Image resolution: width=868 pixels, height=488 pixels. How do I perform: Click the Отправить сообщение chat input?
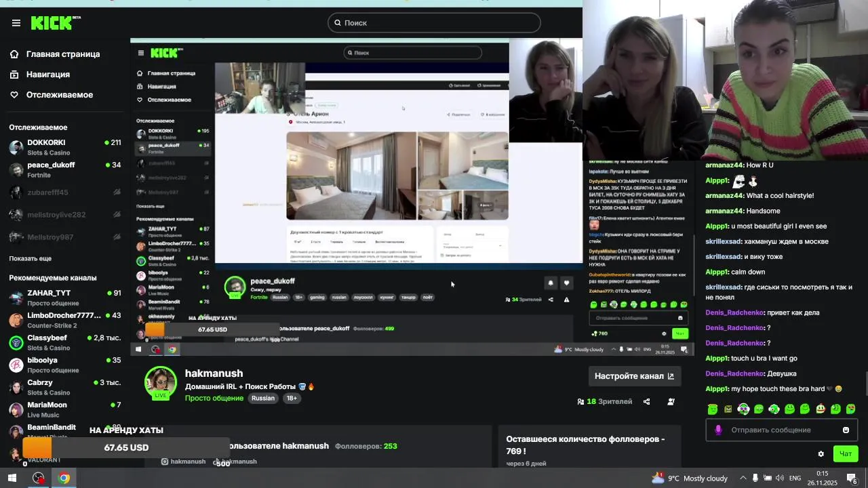(x=782, y=430)
